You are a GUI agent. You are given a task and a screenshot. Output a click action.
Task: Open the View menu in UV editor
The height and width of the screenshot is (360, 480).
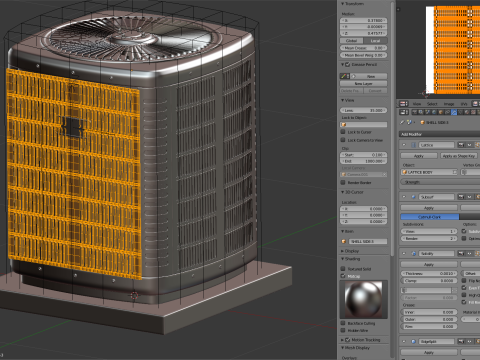417,104
